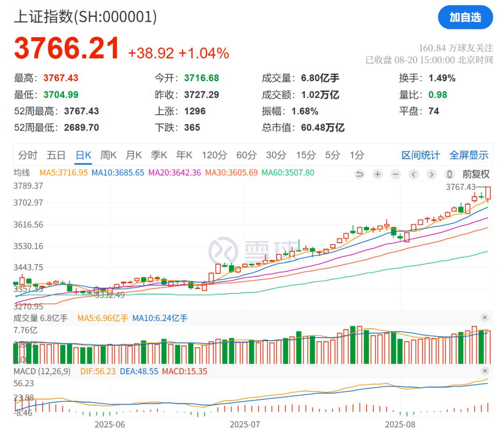Toggle the candlestick style icon

[x=450, y=175]
